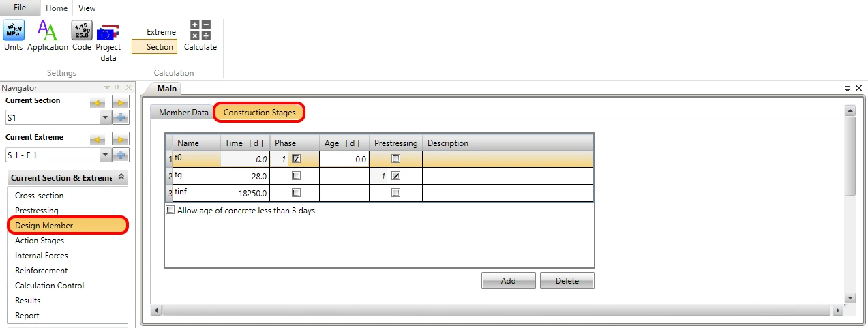Click the horizontal scrollbar at panel bottom
The image size is (868, 328).
tap(497, 310)
